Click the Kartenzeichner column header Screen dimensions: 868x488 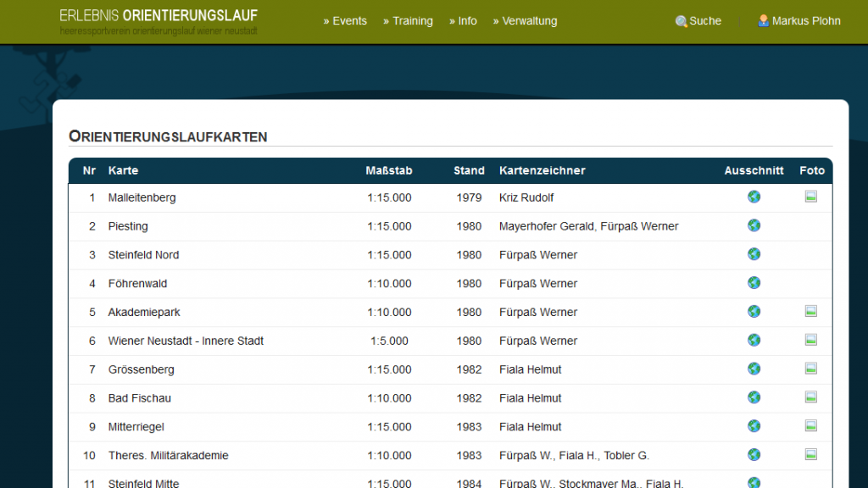click(542, 170)
